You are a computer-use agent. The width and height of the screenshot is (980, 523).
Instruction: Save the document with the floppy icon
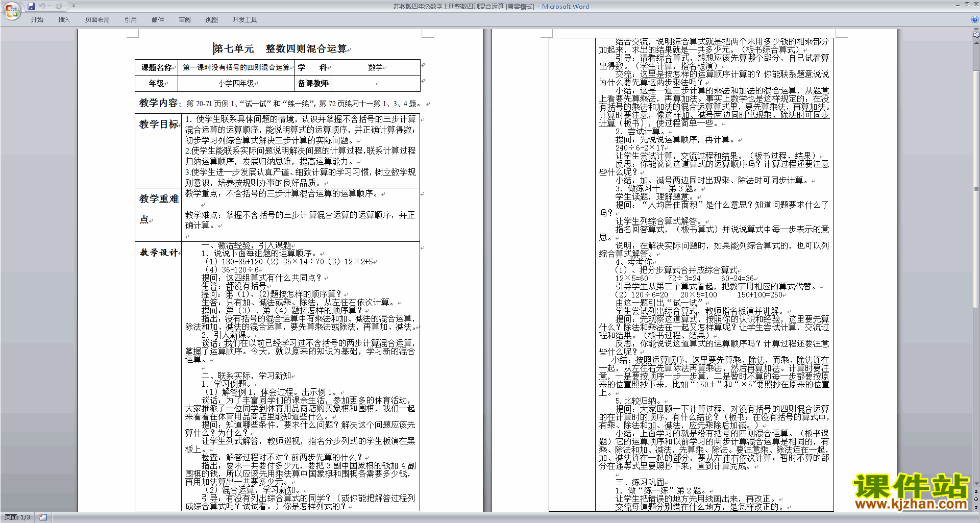(31, 6)
